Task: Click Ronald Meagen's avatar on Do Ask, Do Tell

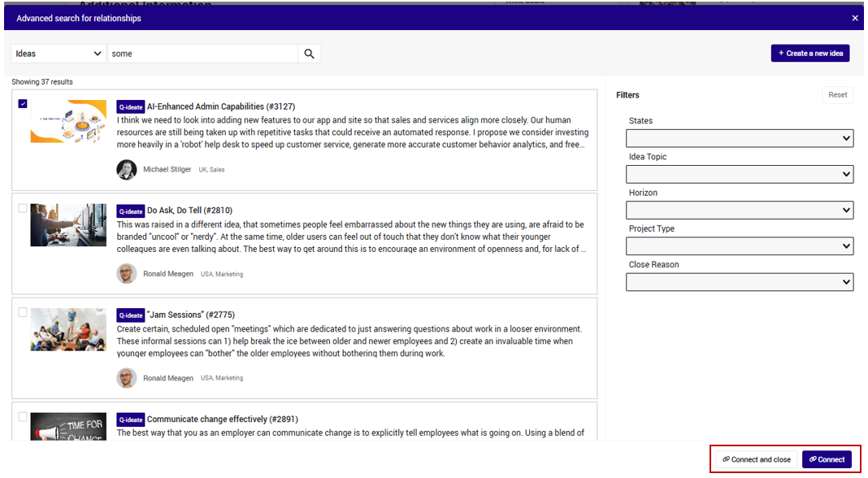Action: tap(127, 274)
